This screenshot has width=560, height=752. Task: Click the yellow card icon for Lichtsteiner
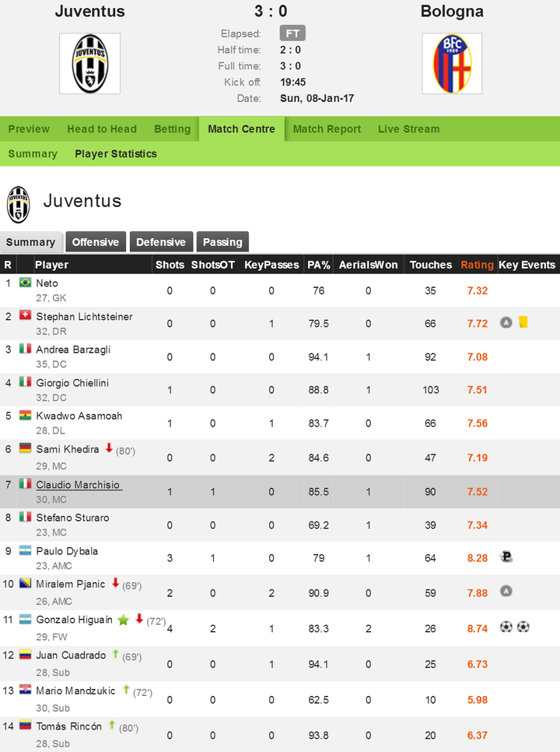click(523, 322)
